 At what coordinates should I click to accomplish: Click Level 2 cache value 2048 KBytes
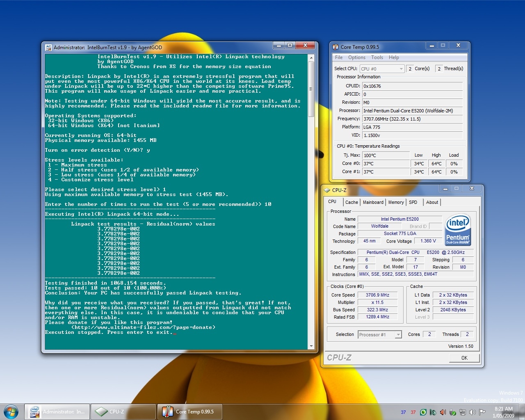click(x=453, y=310)
